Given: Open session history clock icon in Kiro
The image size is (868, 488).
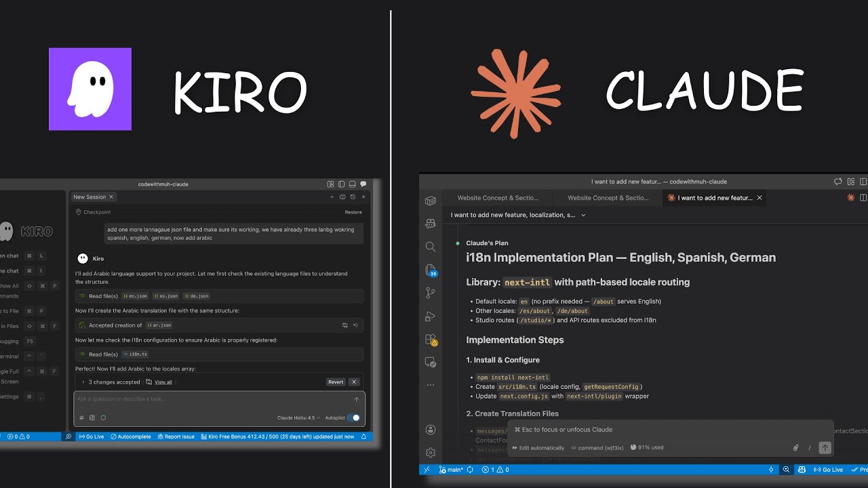Looking at the screenshot, I should (x=353, y=197).
